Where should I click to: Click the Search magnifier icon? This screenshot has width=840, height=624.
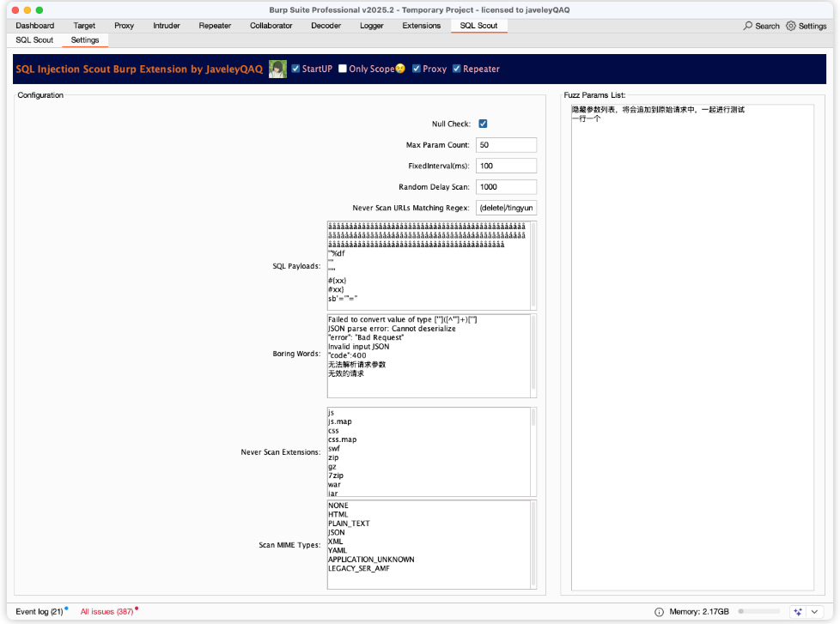pos(748,26)
